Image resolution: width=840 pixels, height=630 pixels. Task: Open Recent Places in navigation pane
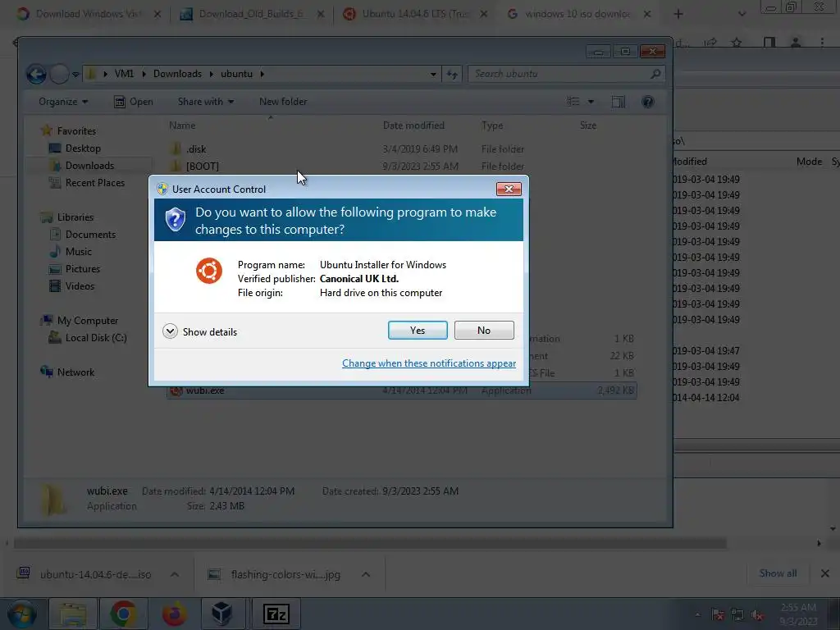point(86,183)
